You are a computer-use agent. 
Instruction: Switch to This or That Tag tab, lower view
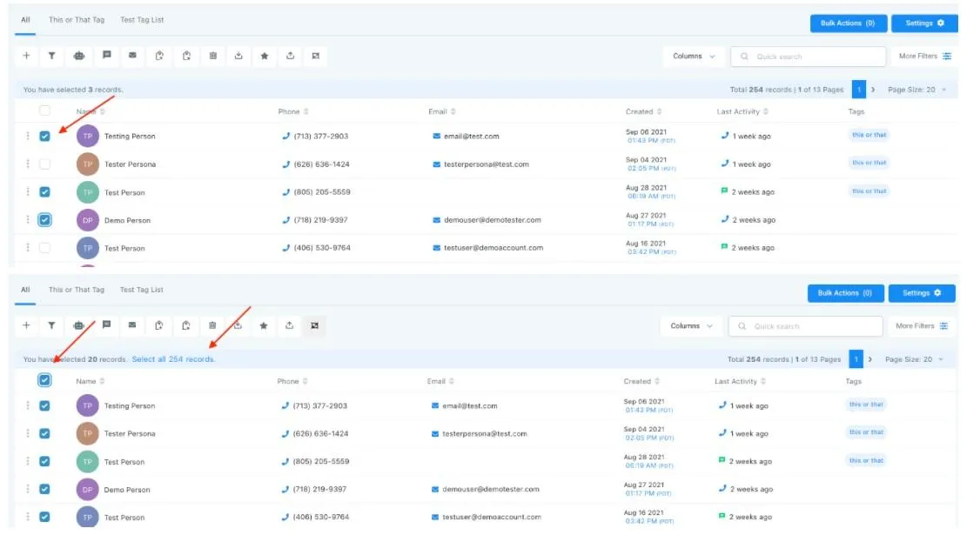coord(77,290)
